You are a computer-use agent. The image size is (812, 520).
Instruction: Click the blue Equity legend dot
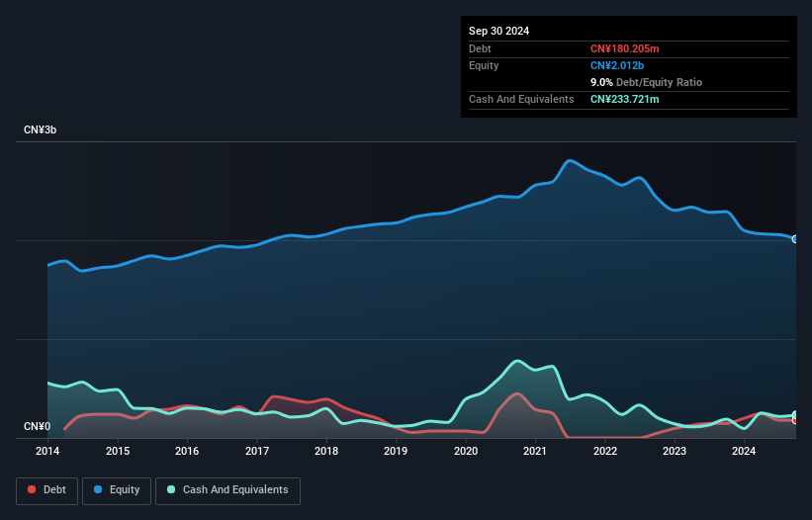(98, 489)
